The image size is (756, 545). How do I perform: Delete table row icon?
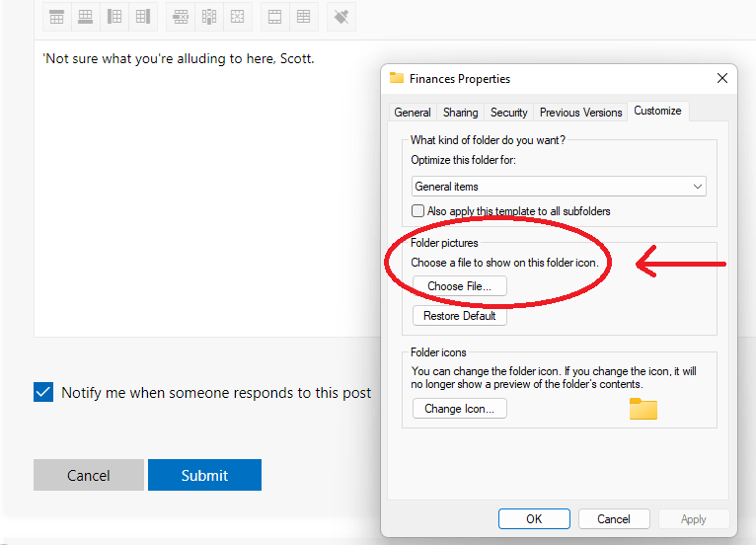pos(181,17)
